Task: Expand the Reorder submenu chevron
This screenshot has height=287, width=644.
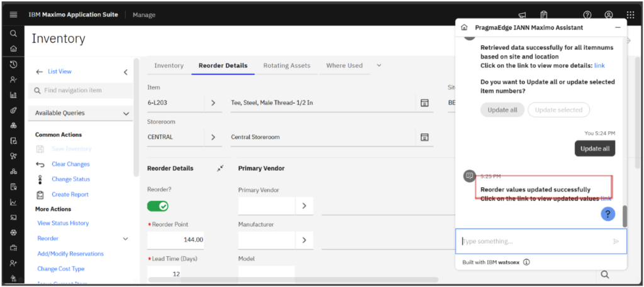Action: (126, 239)
